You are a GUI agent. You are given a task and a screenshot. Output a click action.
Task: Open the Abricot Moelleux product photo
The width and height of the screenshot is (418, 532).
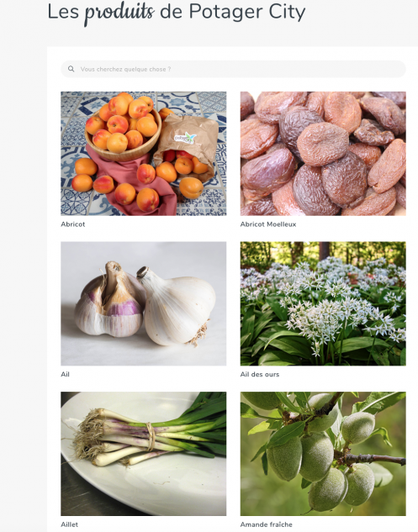coord(323,153)
